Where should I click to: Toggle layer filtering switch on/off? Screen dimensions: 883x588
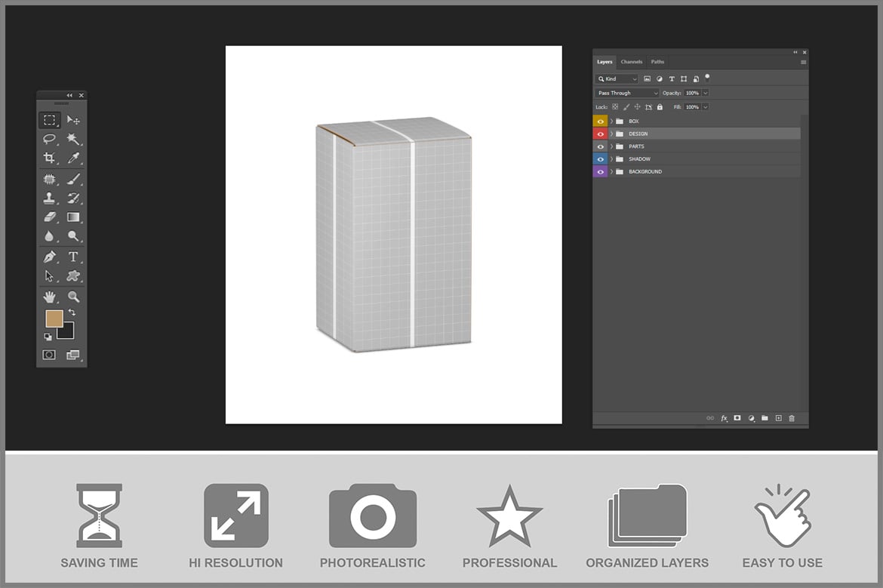point(707,78)
